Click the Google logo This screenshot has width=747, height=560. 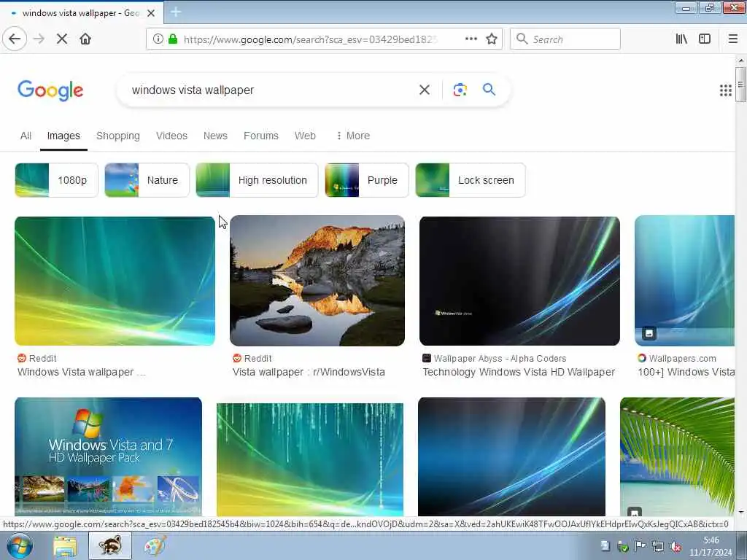(50, 90)
